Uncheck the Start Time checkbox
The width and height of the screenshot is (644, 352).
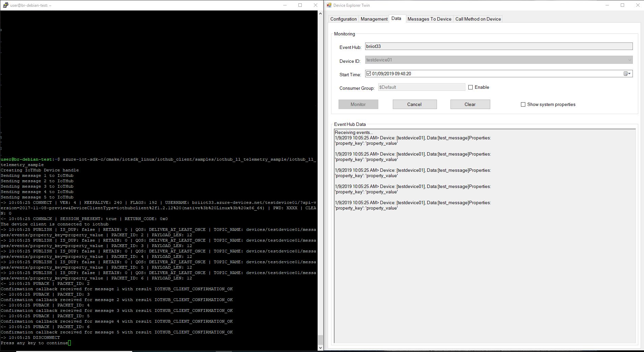[x=369, y=74]
